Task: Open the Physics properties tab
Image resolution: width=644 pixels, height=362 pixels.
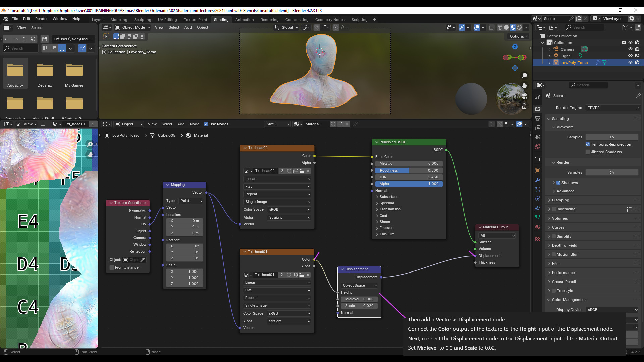Action: tap(538, 199)
